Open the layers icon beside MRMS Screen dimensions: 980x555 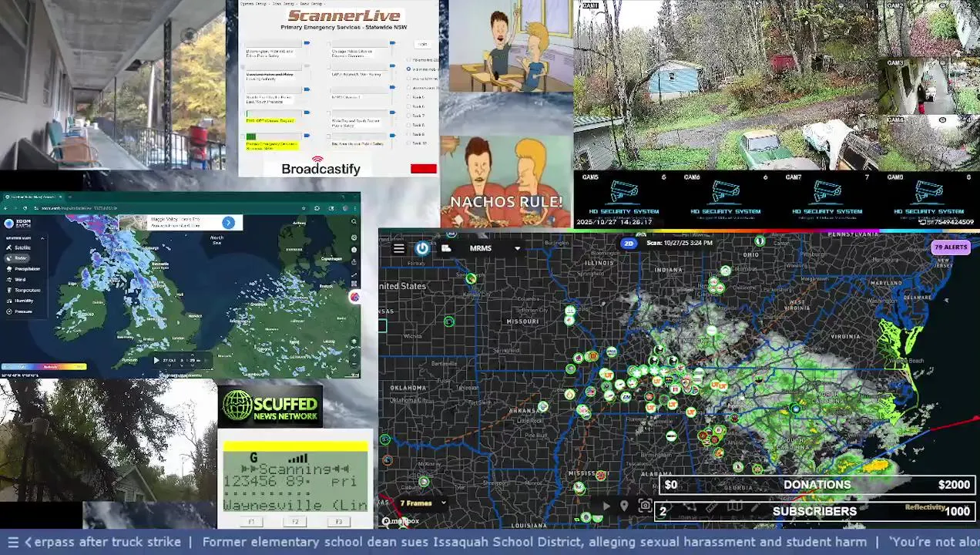point(446,248)
